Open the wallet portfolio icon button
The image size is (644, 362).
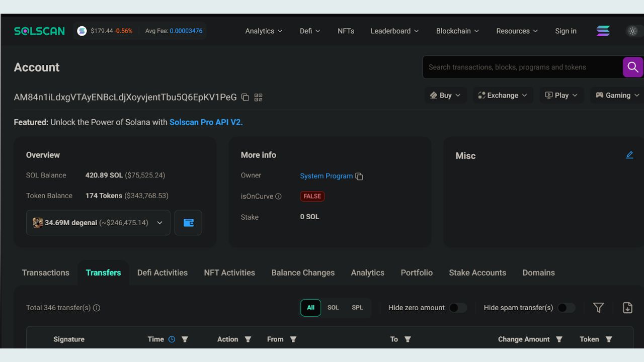pyautogui.click(x=188, y=223)
